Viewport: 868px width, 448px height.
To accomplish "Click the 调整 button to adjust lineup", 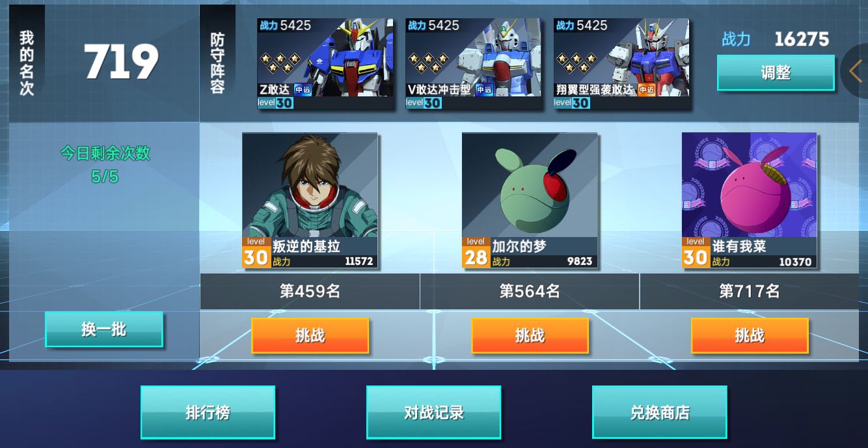I will [776, 73].
